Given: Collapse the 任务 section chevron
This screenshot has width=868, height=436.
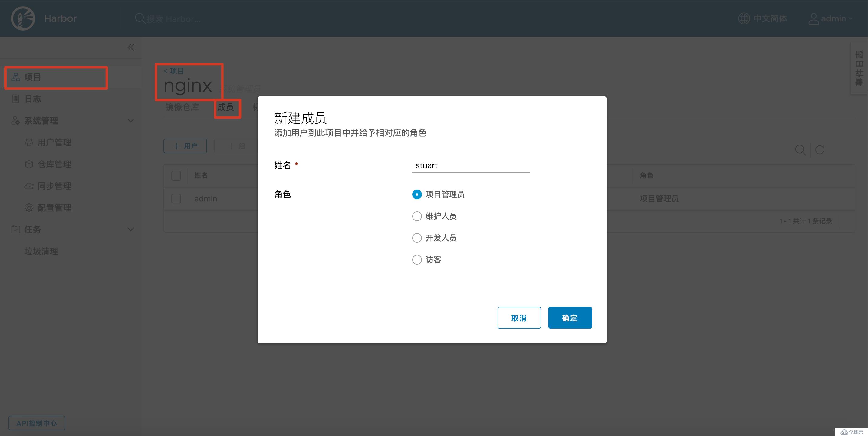Looking at the screenshot, I should point(131,229).
